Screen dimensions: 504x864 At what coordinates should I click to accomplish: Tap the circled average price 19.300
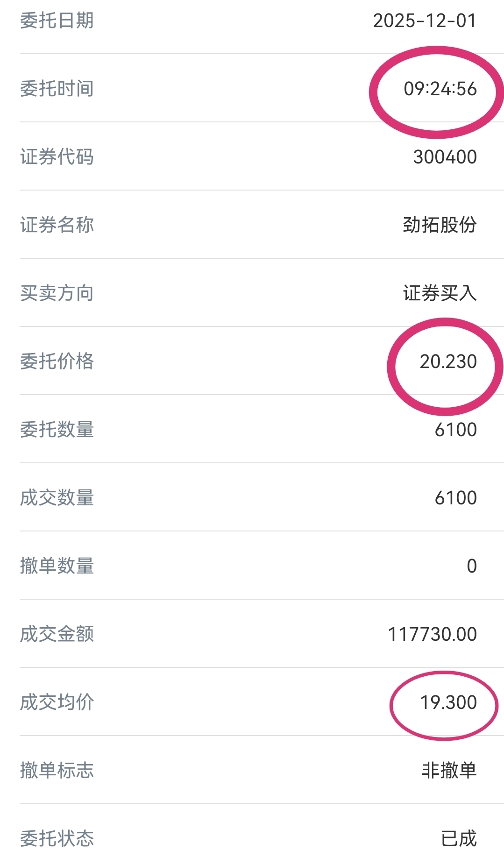[448, 702]
